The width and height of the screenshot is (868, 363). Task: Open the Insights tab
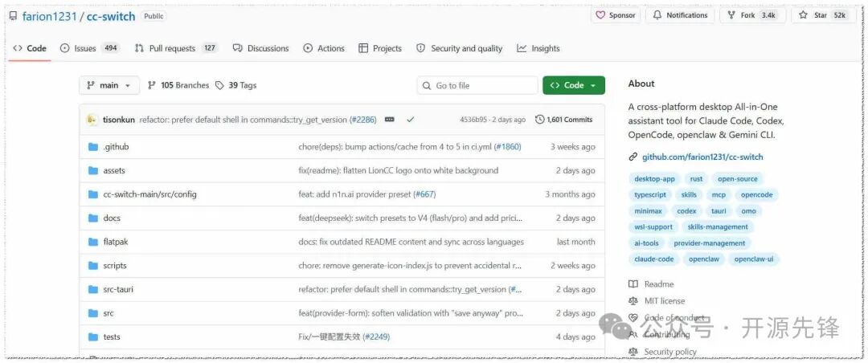point(538,48)
